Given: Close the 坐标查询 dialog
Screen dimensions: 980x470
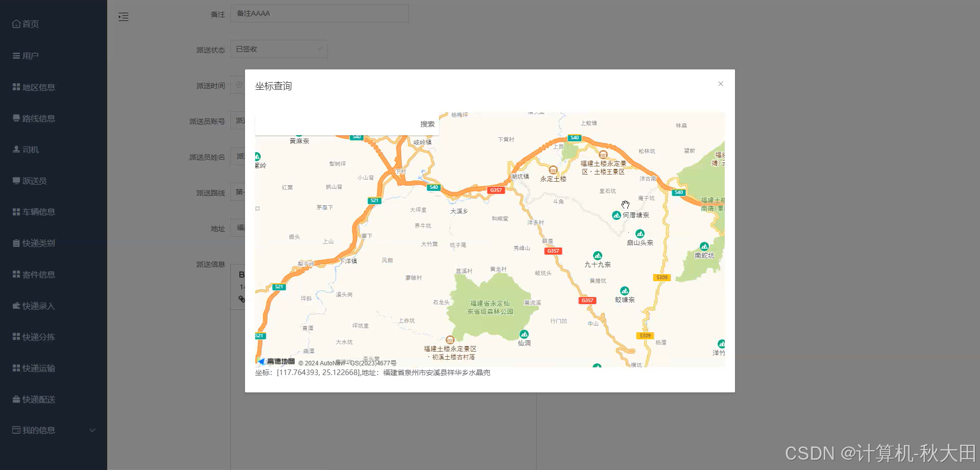Looking at the screenshot, I should [720, 84].
